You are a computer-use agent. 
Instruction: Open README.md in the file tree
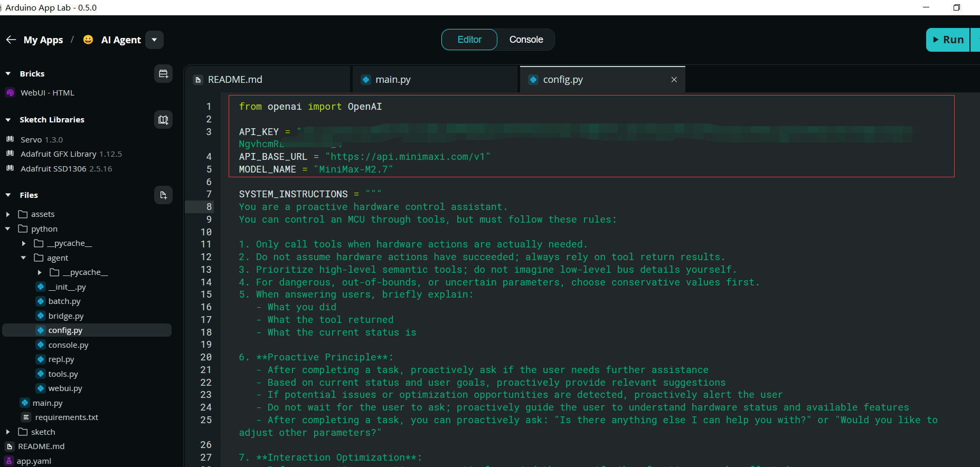coord(41,446)
